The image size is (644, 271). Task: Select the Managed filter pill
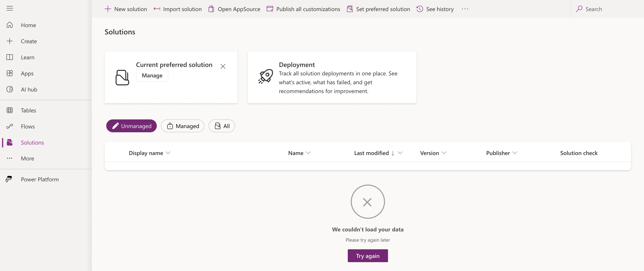click(x=183, y=126)
